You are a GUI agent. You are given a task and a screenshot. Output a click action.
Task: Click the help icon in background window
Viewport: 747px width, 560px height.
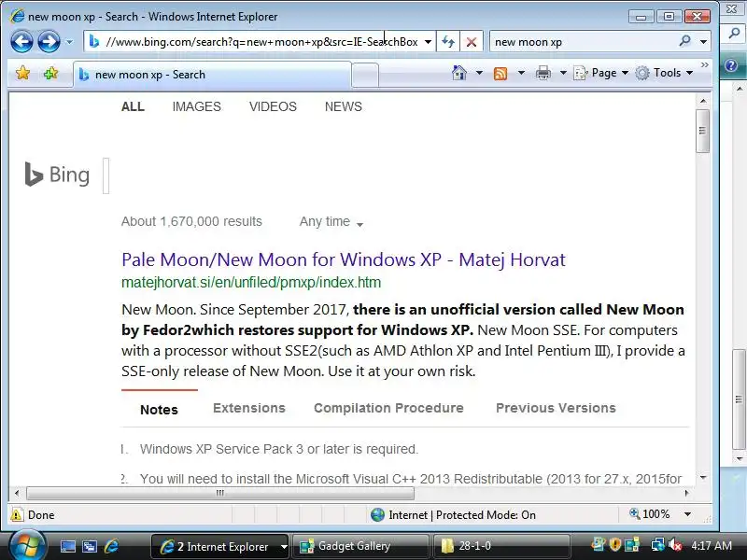tap(732, 65)
